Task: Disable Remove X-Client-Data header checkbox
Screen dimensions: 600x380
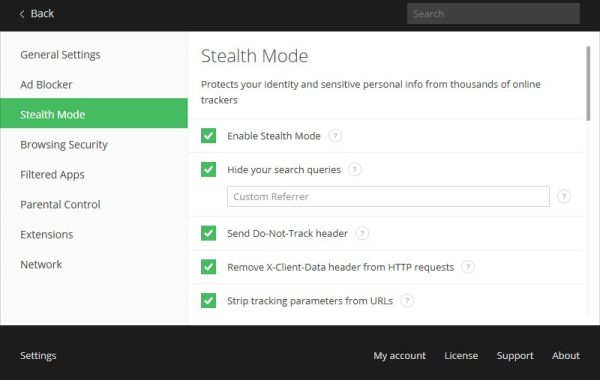Action: (209, 267)
